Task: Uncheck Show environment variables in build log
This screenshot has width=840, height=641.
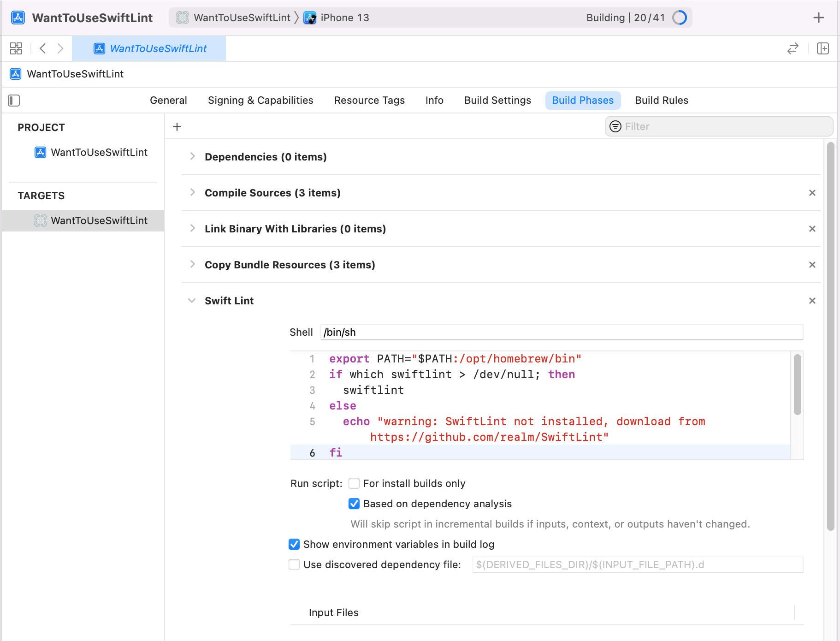Action: pos(294,544)
